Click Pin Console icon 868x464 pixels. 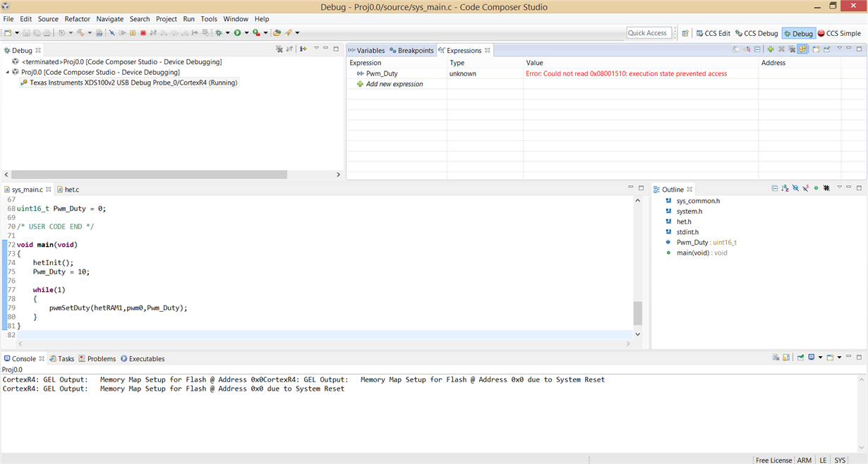click(801, 358)
